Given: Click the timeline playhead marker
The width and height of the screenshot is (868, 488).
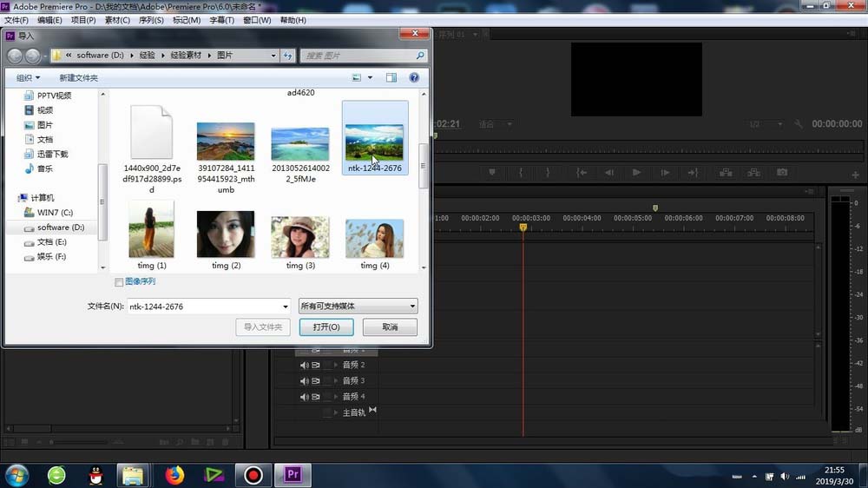Looking at the screenshot, I should (523, 228).
